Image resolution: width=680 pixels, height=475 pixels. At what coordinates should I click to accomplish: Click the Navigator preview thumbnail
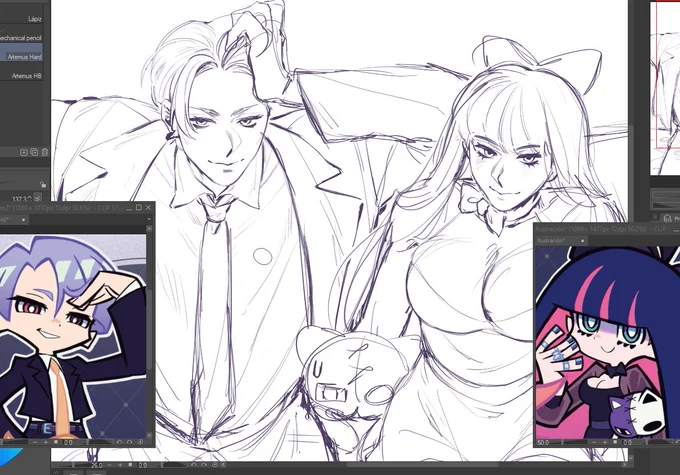[x=665, y=87]
